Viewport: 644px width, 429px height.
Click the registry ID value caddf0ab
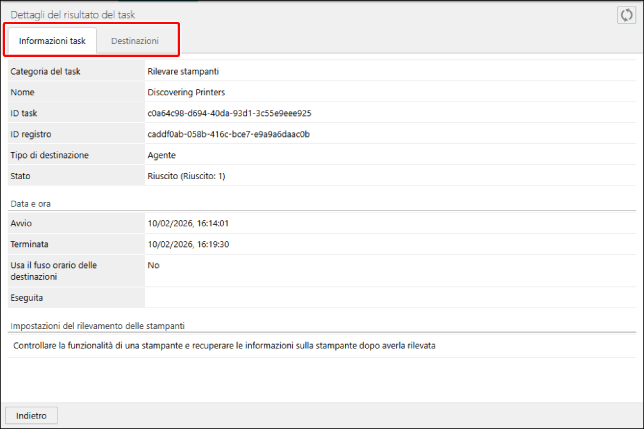(228, 134)
